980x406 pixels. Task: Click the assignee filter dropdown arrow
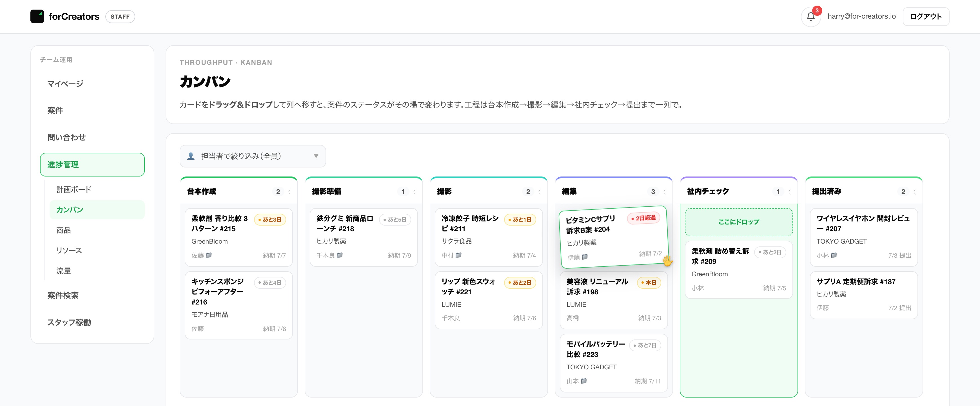point(316,156)
